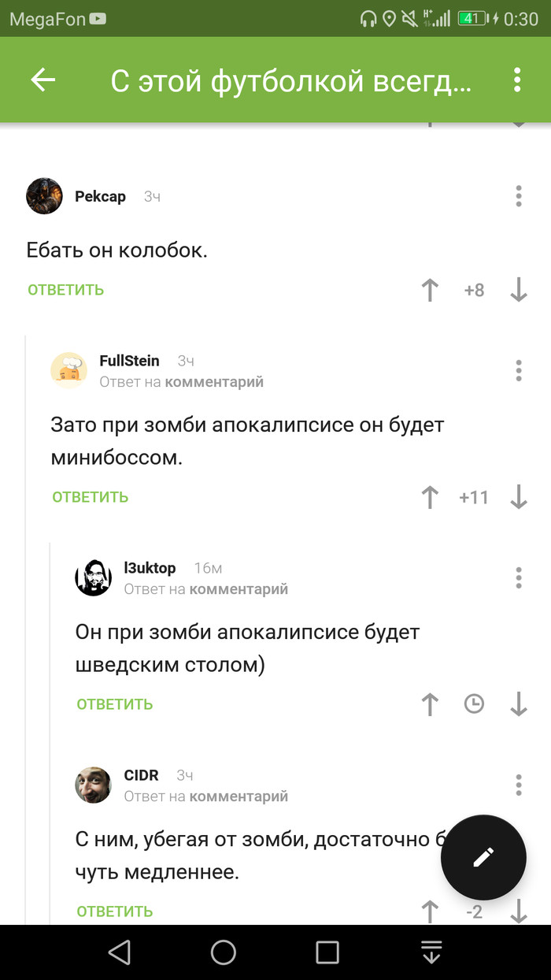This screenshot has height=980, width=551.
Task: Upvote FullStein's comment
Action: click(x=430, y=497)
